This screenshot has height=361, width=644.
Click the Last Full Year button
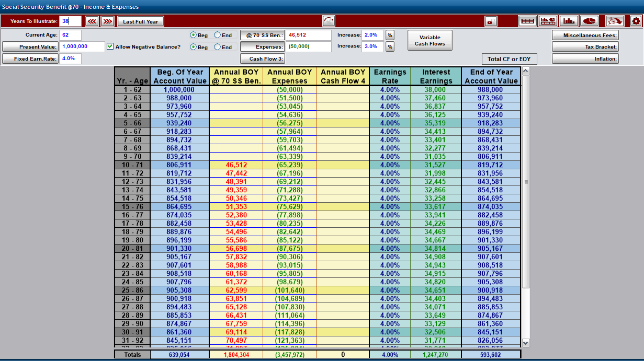click(141, 21)
